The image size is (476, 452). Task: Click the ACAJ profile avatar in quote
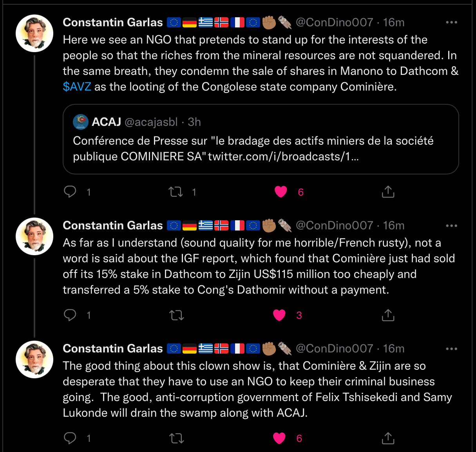[x=81, y=122]
